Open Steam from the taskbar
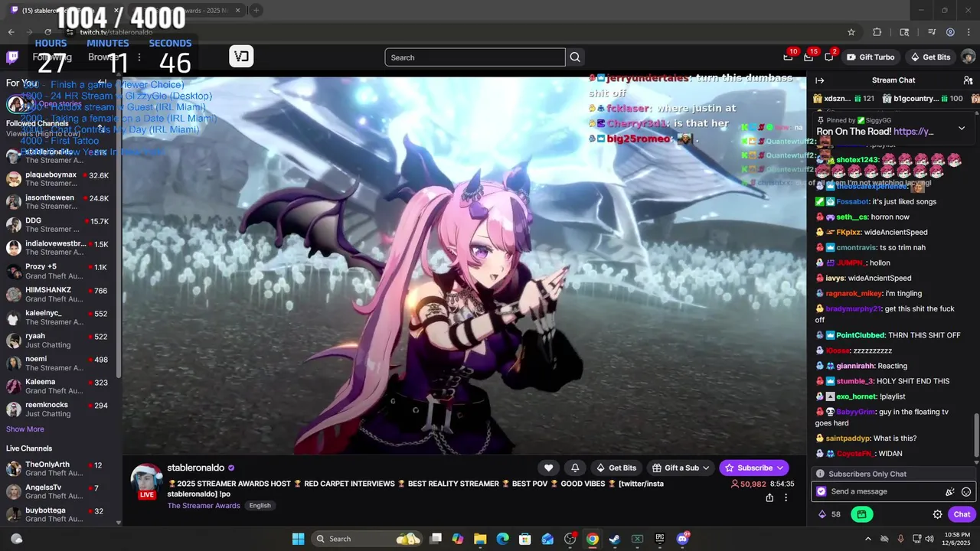The image size is (980, 551). pyautogui.click(x=614, y=539)
